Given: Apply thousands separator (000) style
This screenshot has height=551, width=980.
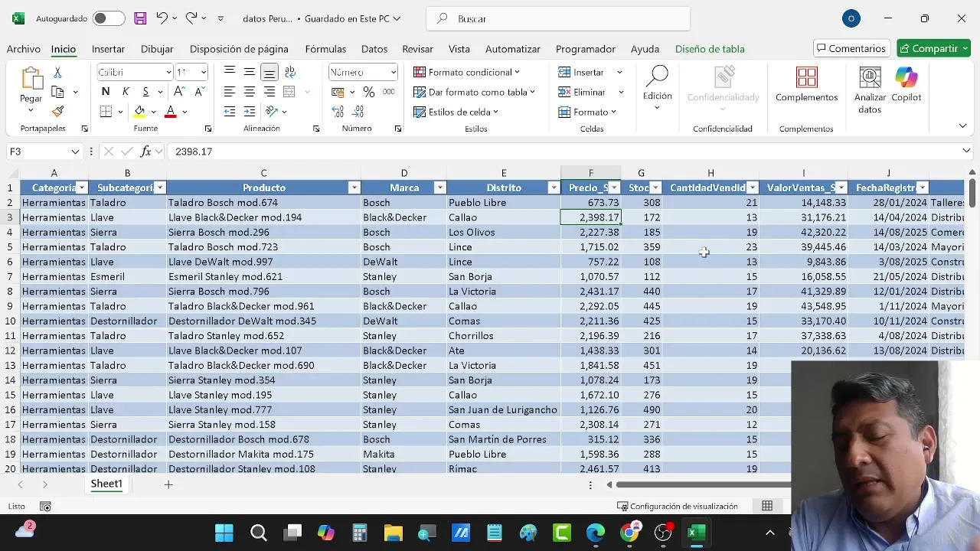Looking at the screenshot, I should [x=389, y=92].
